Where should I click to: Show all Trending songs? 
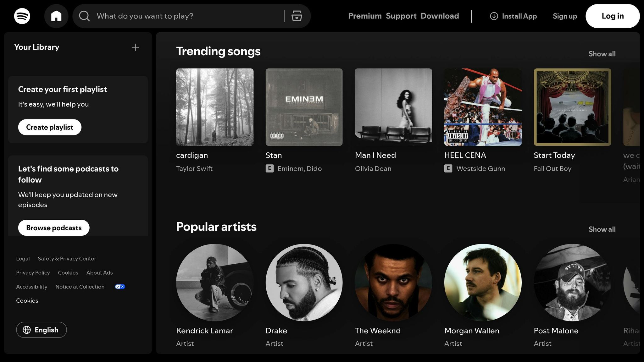click(602, 54)
